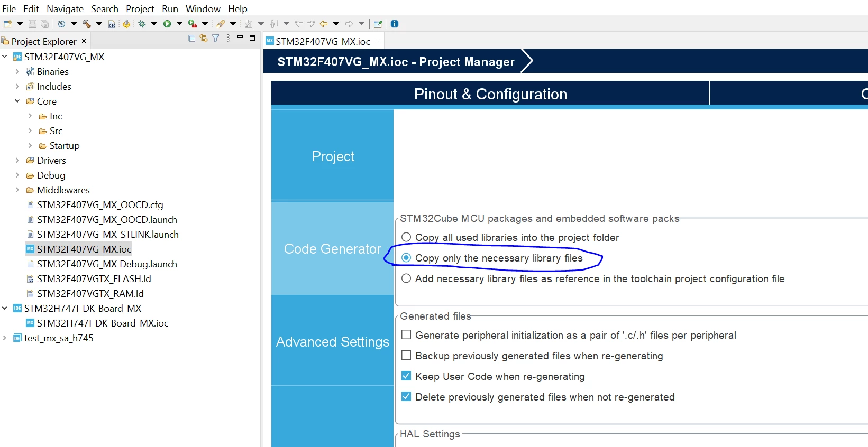Close the Project Explorer tab
This screenshot has height=447, width=868.
[x=84, y=41]
